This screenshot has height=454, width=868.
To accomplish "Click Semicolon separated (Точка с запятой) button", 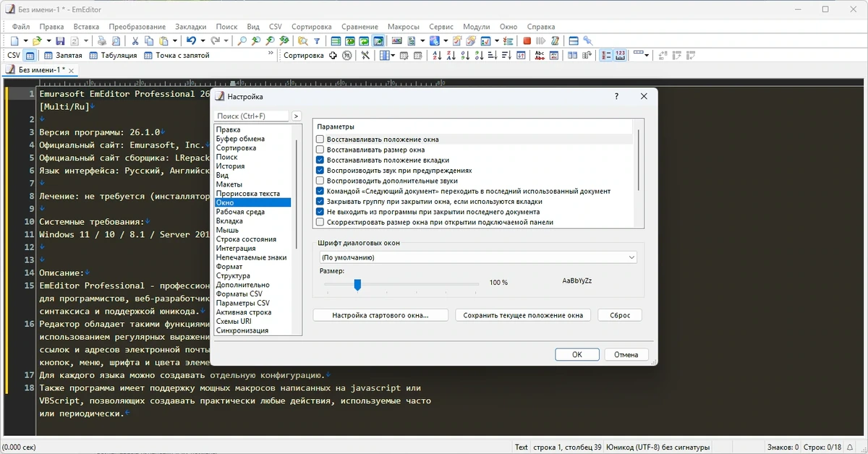I will click(176, 56).
